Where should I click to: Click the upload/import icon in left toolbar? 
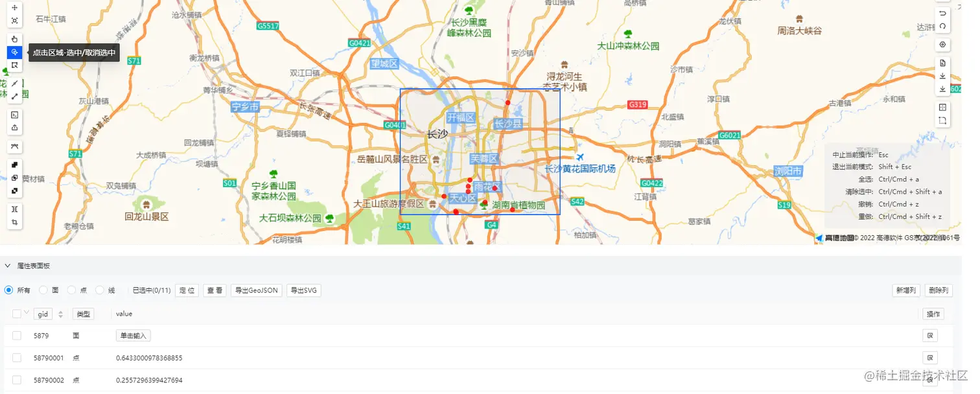[14, 128]
